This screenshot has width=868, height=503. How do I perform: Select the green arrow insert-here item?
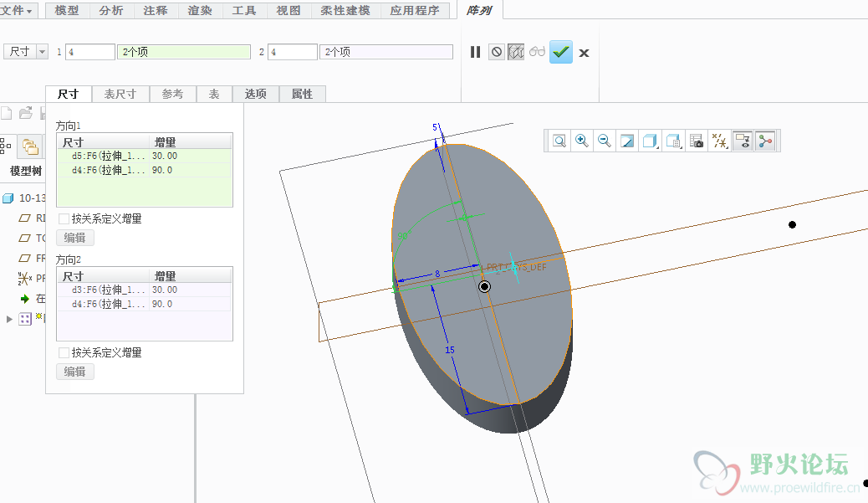coord(33,299)
